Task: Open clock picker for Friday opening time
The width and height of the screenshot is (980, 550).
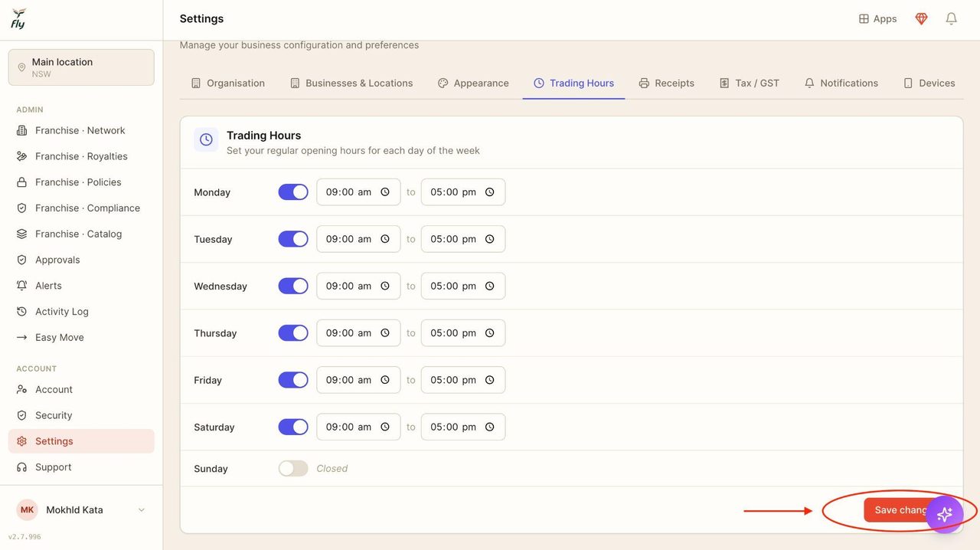Action: click(385, 380)
